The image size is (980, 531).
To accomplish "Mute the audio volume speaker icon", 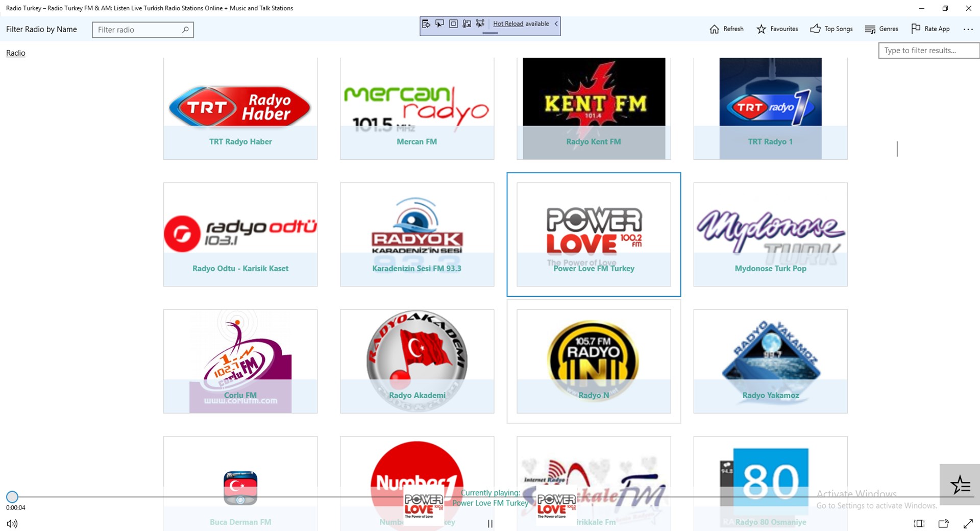I will pos(12,523).
